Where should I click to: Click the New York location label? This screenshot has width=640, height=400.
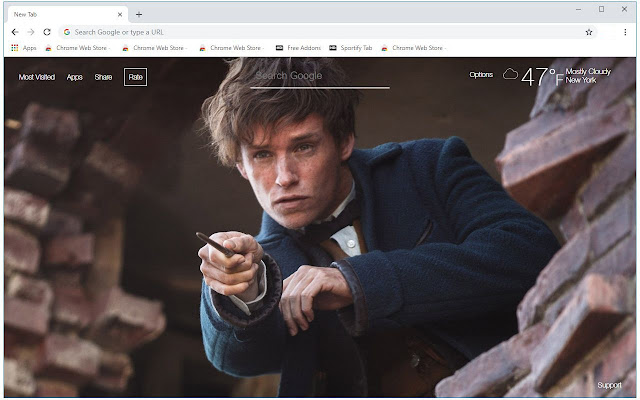(581, 80)
